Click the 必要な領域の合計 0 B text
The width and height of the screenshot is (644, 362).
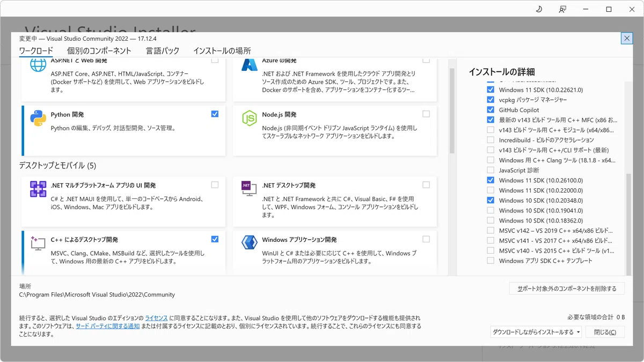click(596, 317)
